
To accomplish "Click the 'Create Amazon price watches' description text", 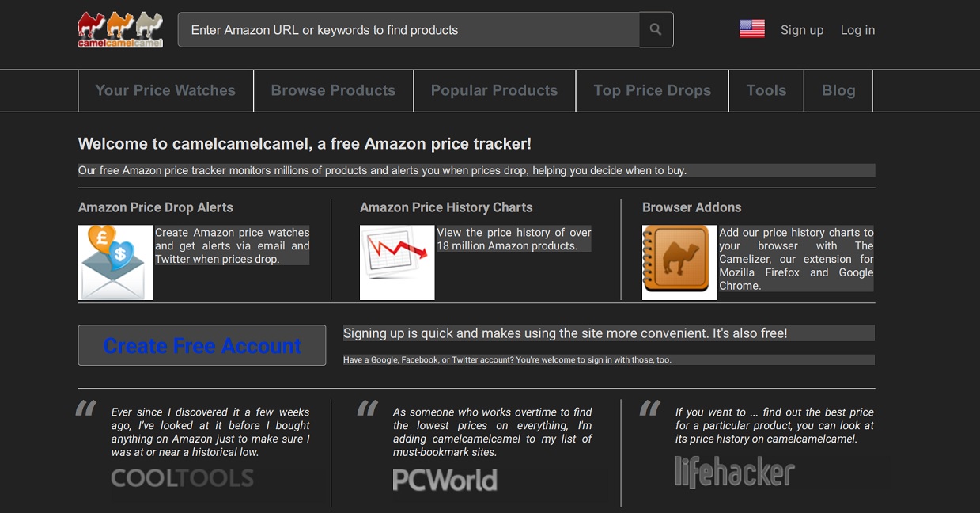I will (233, 245).
